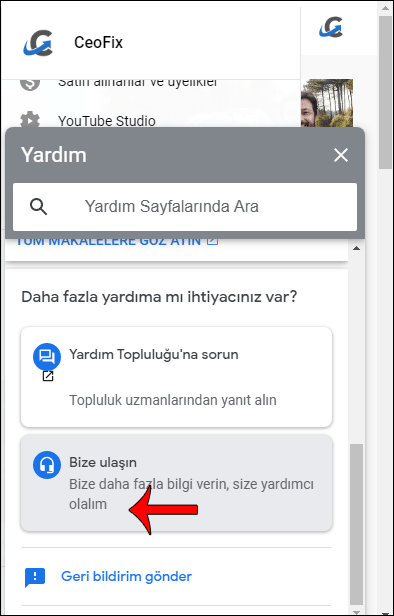The image size is (394, 616).
Task: Close the Yardım help panel
Action: 341,156
